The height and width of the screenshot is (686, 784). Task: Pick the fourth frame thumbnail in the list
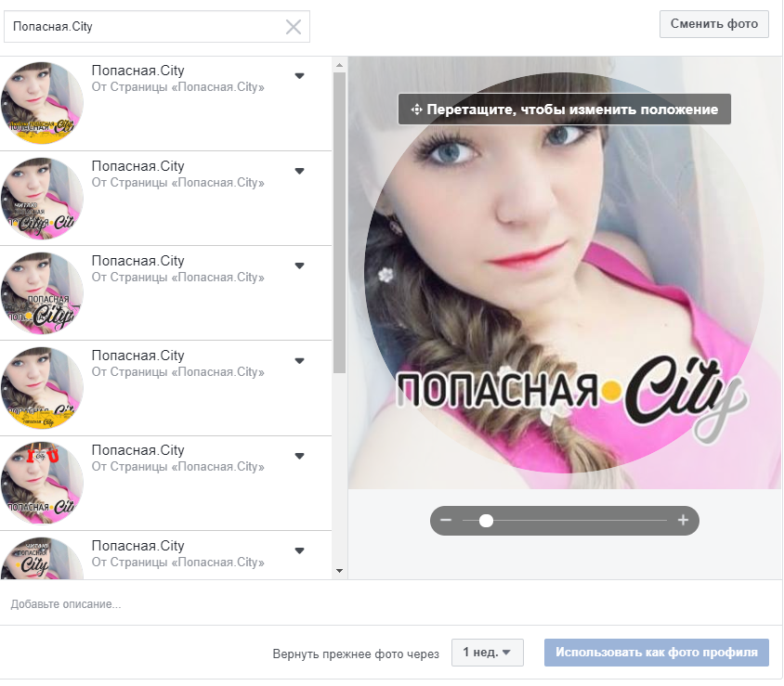tap(42, 388)
